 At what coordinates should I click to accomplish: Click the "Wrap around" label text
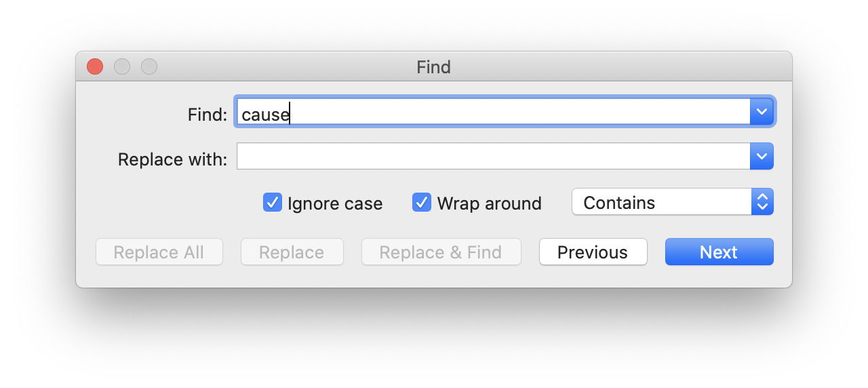489,203
